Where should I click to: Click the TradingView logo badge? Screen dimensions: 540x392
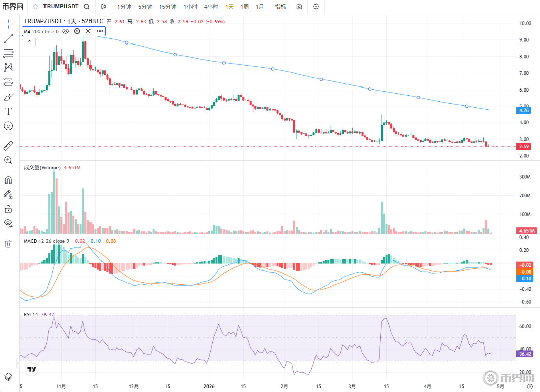click(x=32, y=369)
